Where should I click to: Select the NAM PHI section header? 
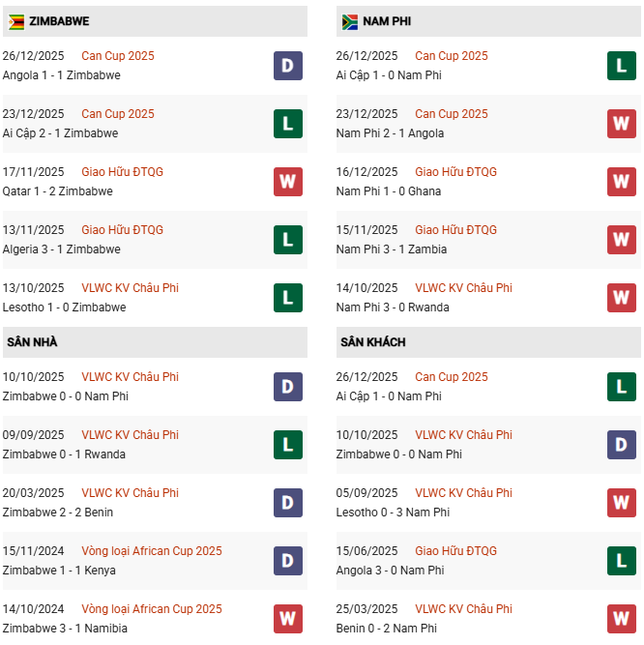[x=388, y=21]
